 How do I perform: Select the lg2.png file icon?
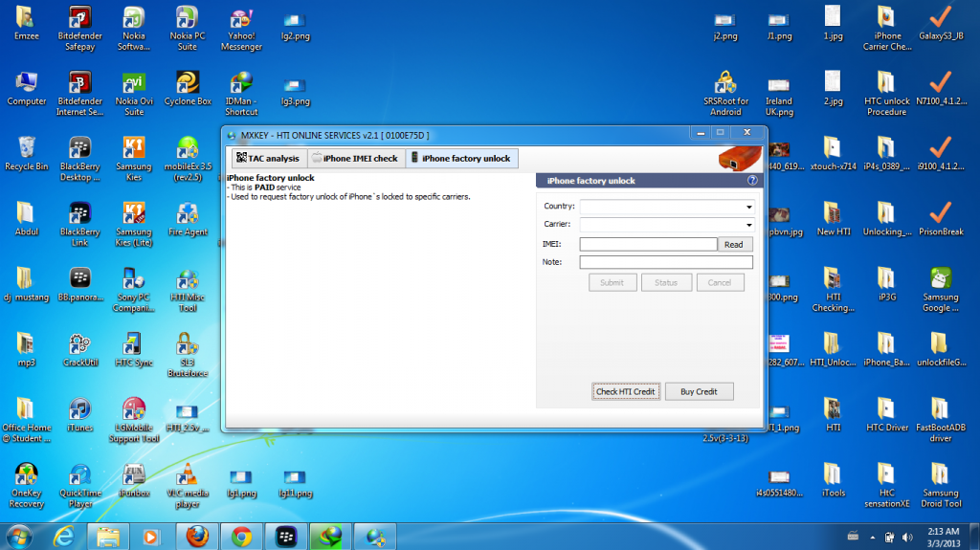(295, 28)
